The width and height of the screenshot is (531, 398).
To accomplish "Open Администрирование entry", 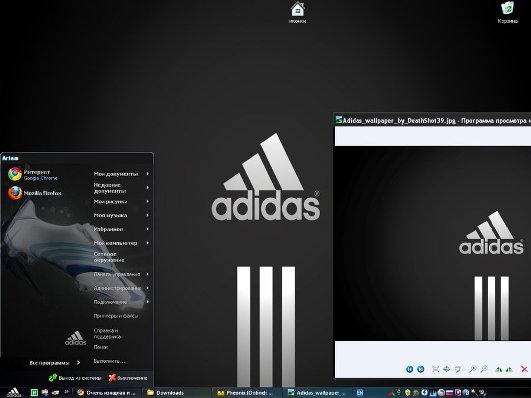I will tap(117, 288).
